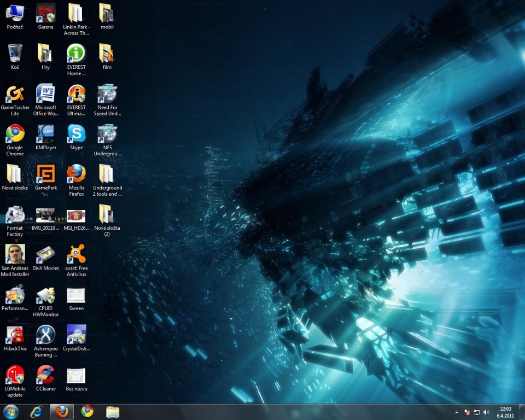Select the IMG_20110 image thumbnail on desktop
The width and height of the screenshot is (525, 420).
click(45, 215)
